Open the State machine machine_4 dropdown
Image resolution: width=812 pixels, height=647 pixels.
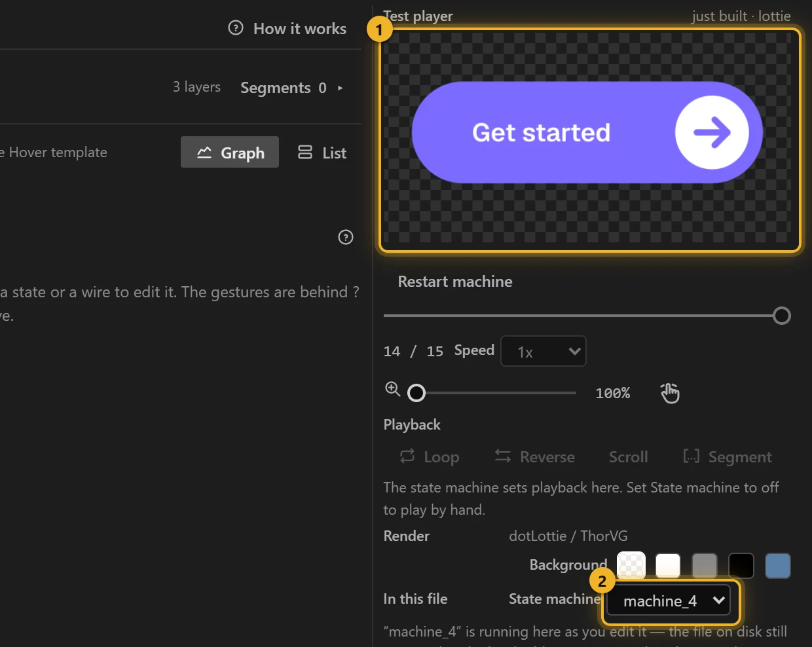[x=669, y=601]
